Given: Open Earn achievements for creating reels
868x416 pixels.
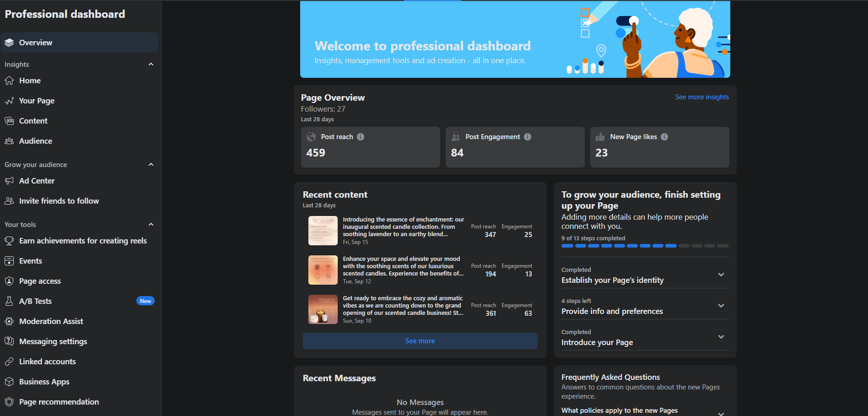Looking at the screenshot, I should click(x=80, y=241).
